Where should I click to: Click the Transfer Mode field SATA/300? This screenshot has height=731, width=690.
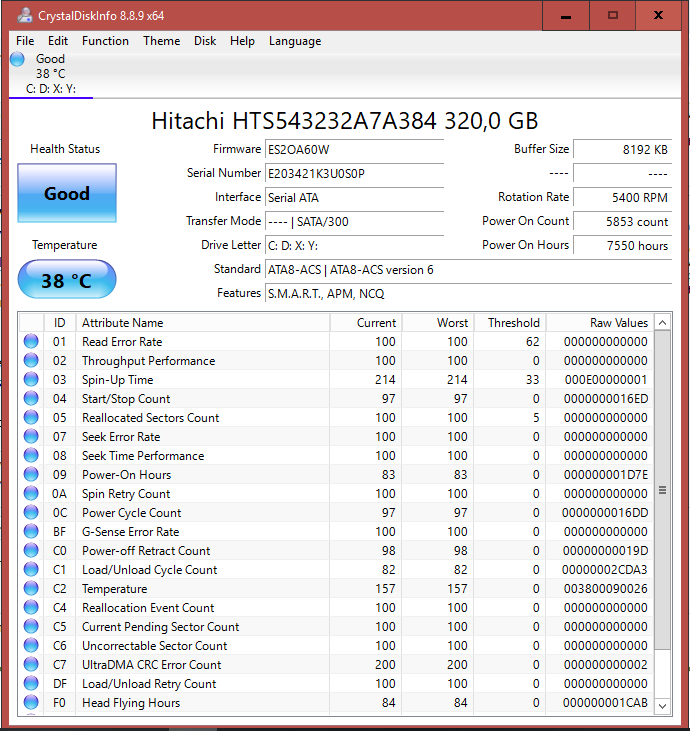coord(354,221)
